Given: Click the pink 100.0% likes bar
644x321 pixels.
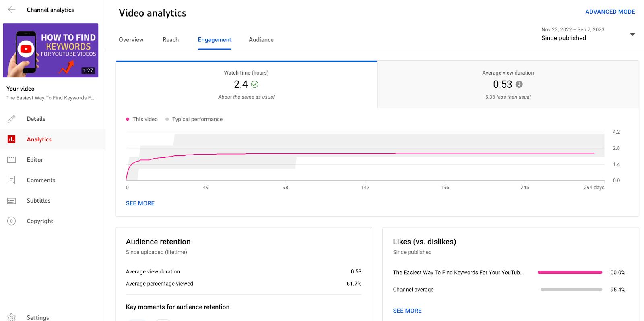Looking at the screenshot, I should [570, 273].
